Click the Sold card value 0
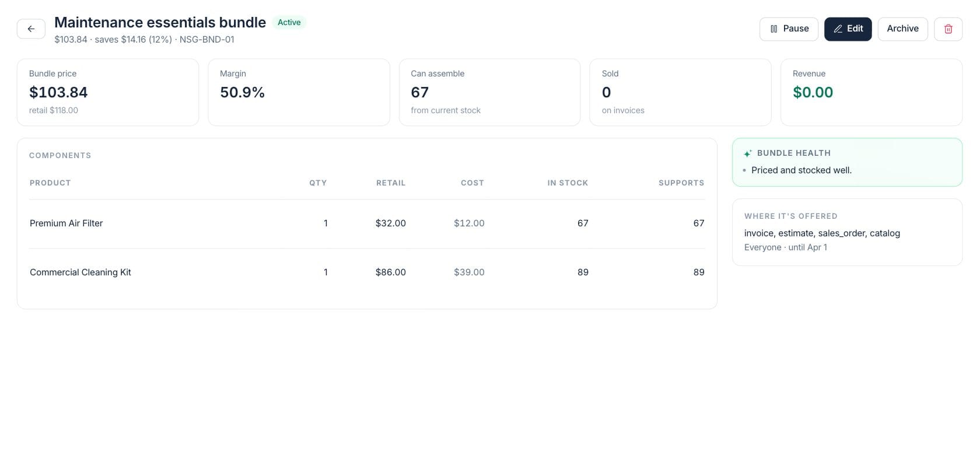The height and width of the screenshot is (465, 980). (607, 92)
